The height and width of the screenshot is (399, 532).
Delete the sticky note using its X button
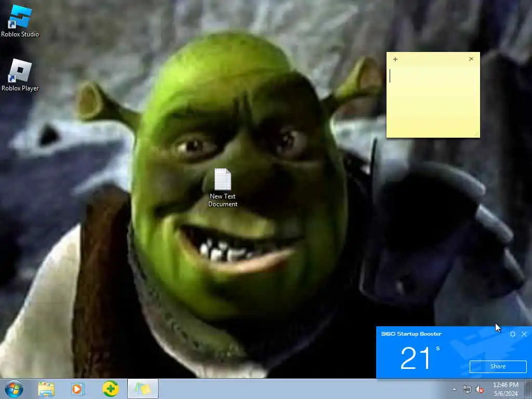click(x=471, y=59)
